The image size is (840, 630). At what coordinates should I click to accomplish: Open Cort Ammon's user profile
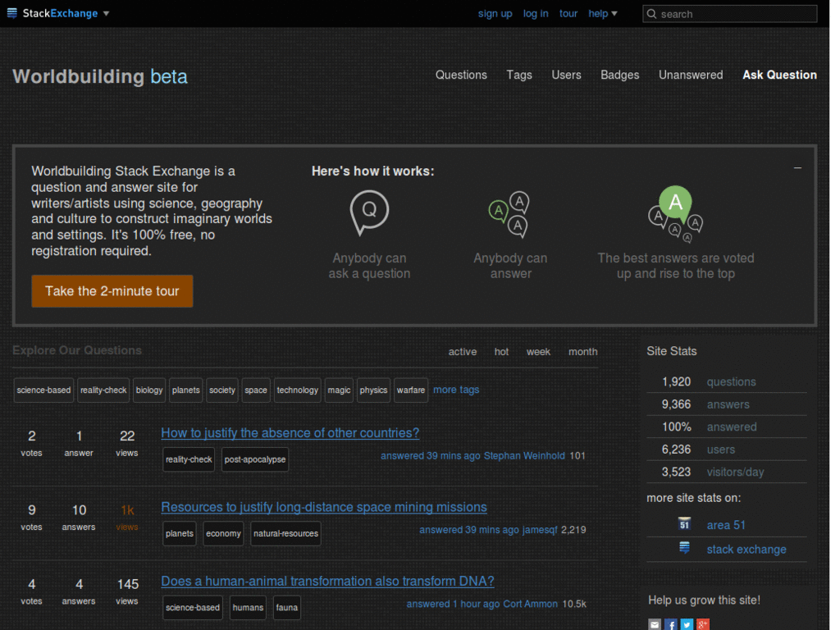click(531, 604)
